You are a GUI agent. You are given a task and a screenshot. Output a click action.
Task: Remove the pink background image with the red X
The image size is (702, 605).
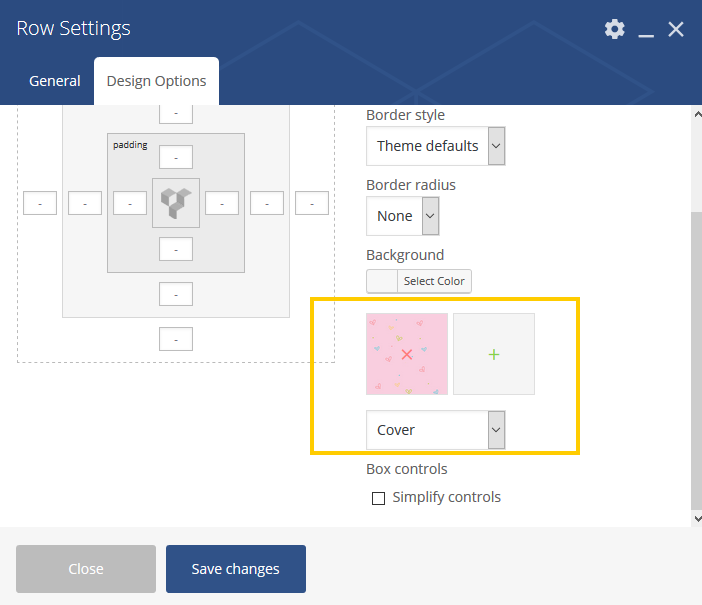click(407, 354)
